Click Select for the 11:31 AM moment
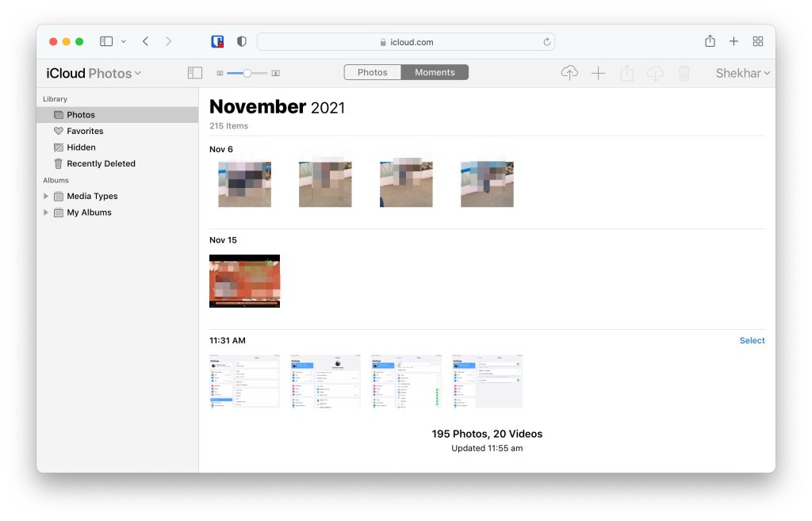Image resolution: width=812 pixels, height=521 pixels. tap(752, 340)
